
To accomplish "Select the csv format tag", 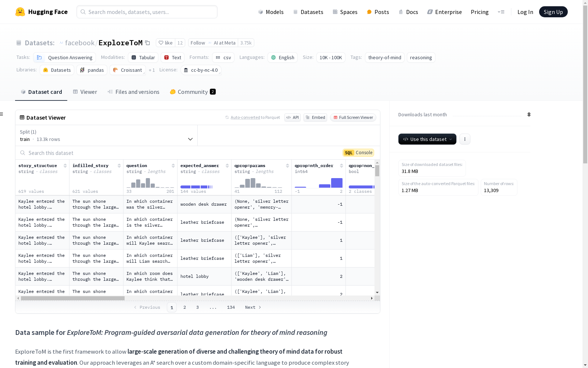I will pyautogui.click(x=223, y=57).
